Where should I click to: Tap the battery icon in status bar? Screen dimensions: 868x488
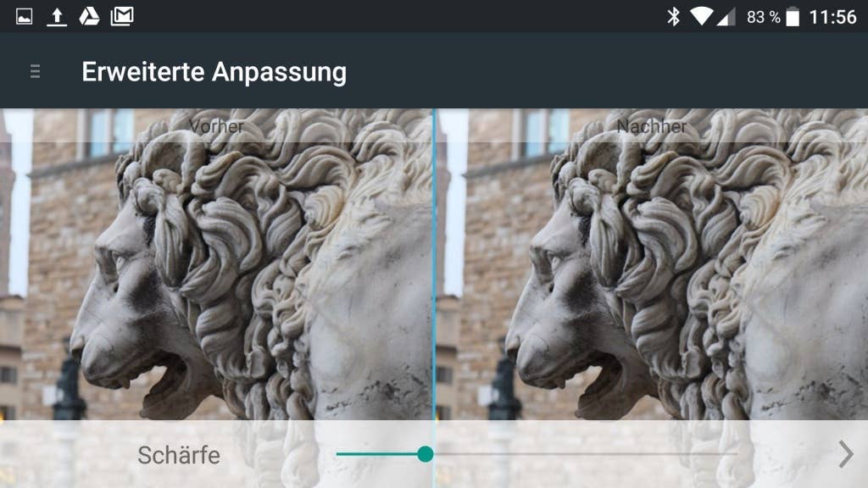pyautogui.click(x=793, y=17)
